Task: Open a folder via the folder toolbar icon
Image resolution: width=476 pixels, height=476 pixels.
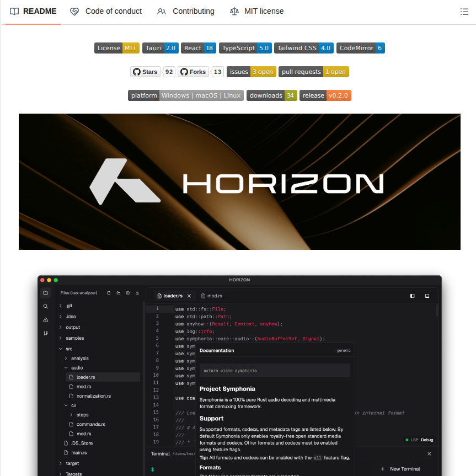Action: (x=118, y=293)
